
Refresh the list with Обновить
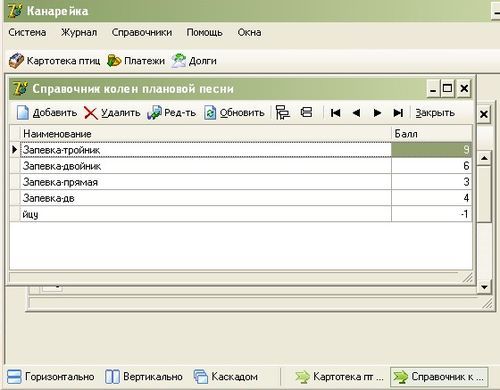pos(234,113)
